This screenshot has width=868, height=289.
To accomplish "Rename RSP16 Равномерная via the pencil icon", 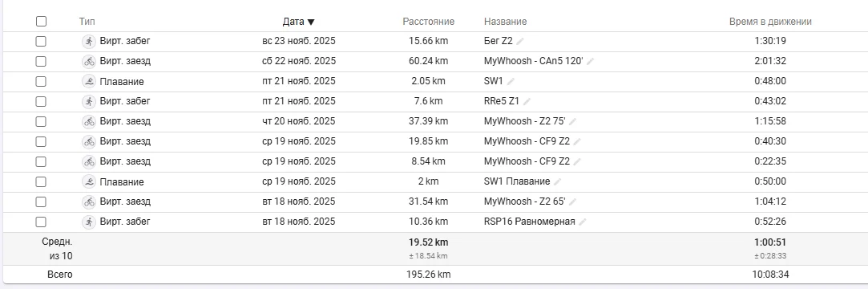I will pos(583,222).
